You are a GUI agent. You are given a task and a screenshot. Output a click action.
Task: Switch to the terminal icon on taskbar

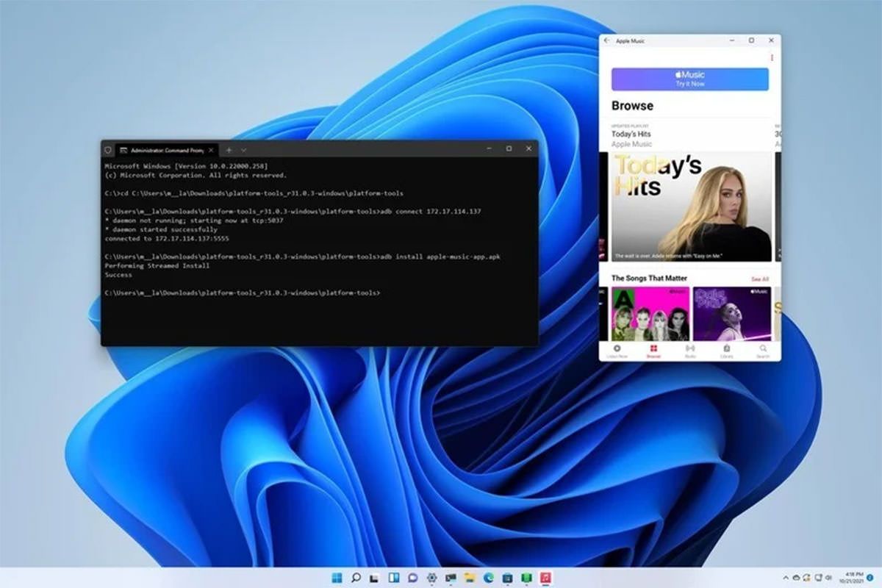click(x=451, y=578)
